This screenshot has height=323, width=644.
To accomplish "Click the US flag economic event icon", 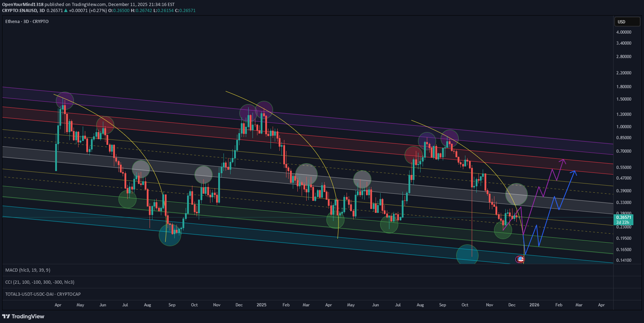I will pos(520,259).
